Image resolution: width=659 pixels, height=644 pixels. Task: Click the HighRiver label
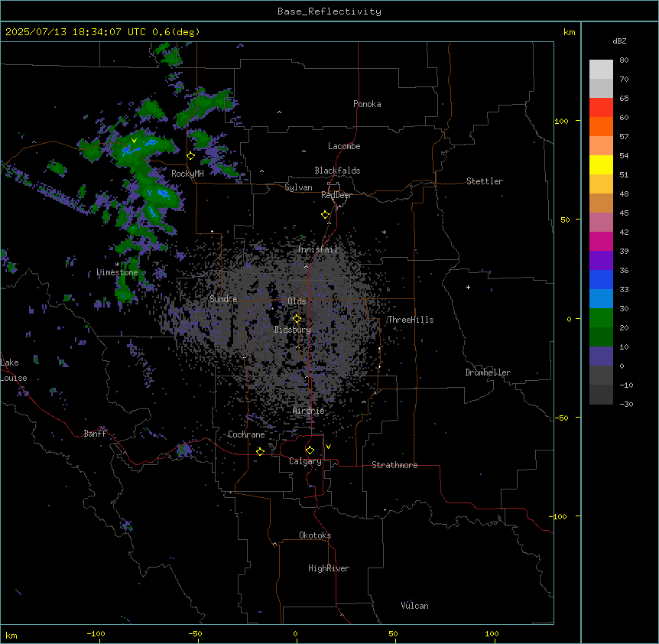click(329, 568)
